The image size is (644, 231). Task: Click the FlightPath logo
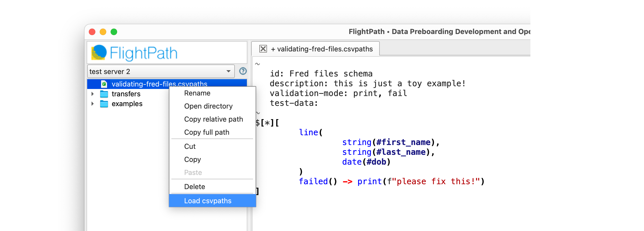click(135, 53)
